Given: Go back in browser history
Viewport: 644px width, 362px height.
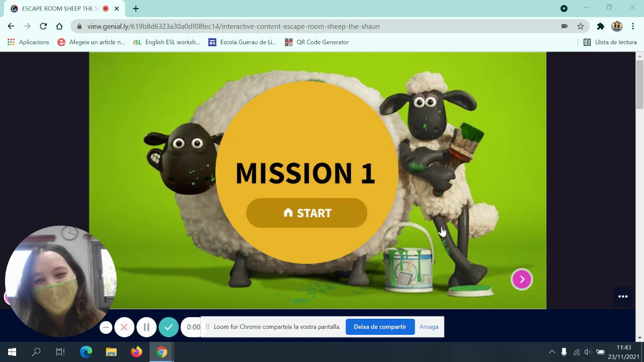Looking at the screenshot, I should point(11,26).
